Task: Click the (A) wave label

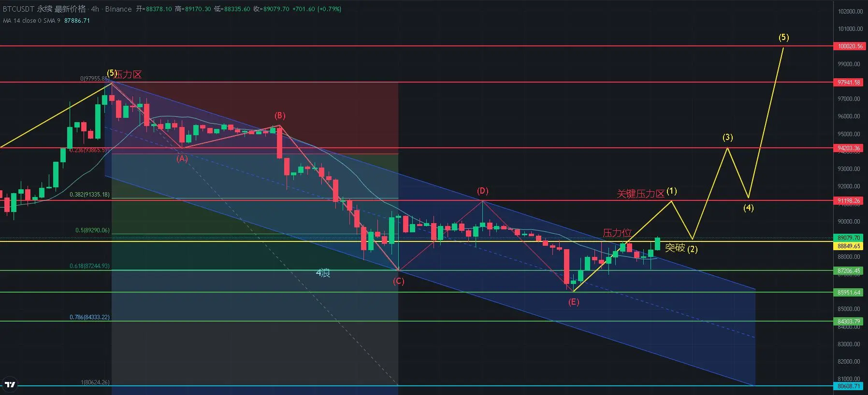Action: click(x=182, y=158)
